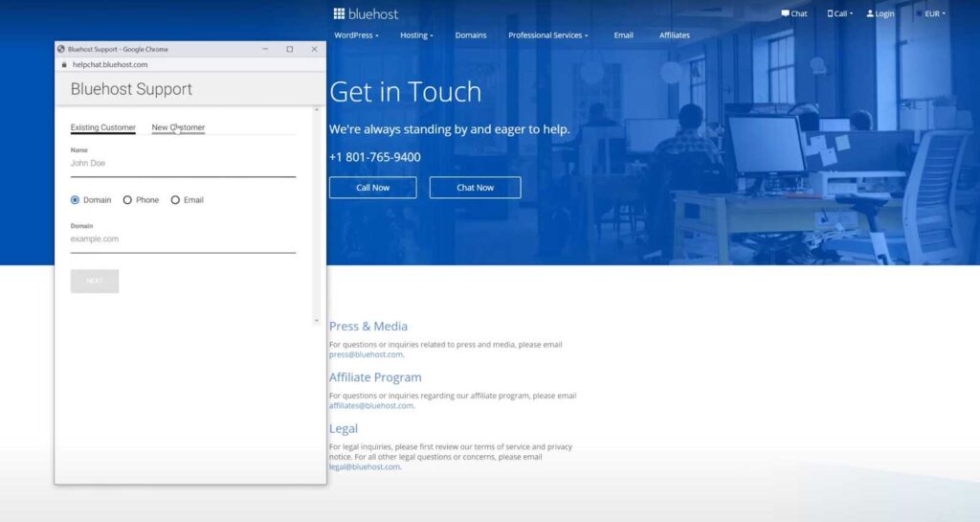Click the Affiliate Program heading
The width and height of the screenshot is (980, 522).
pos(375,377)
